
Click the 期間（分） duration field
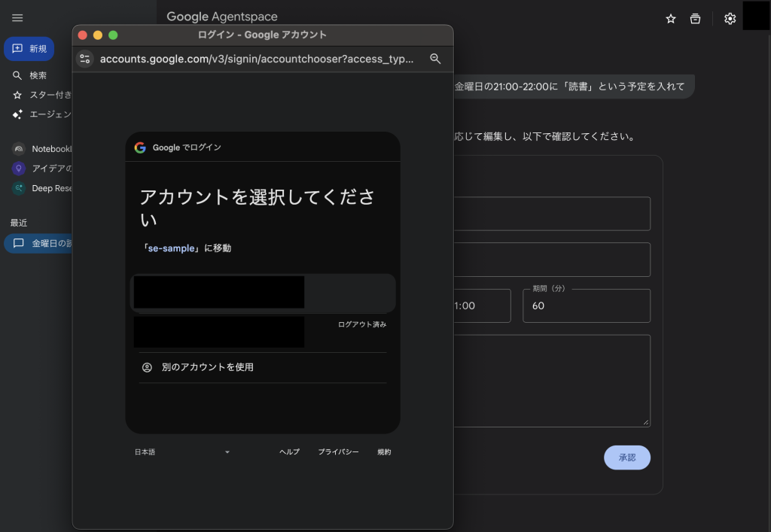[586, 306]
